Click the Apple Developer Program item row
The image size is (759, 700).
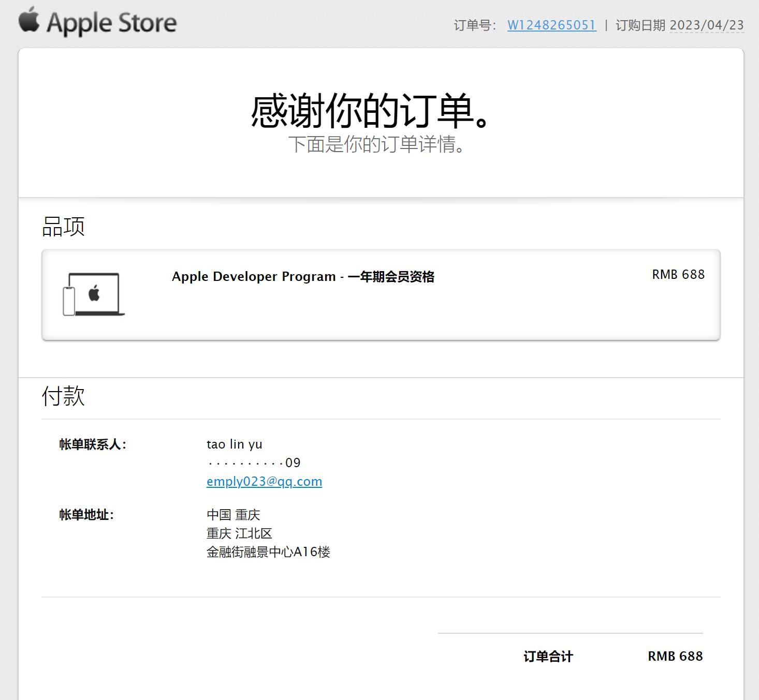[304, 277]
